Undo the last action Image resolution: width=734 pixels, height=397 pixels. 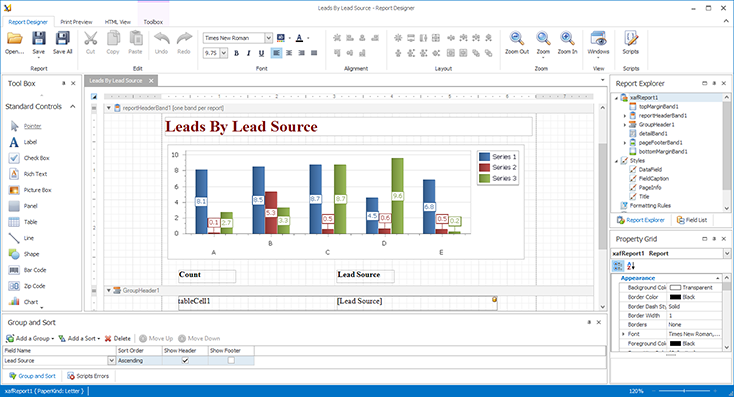161,39
